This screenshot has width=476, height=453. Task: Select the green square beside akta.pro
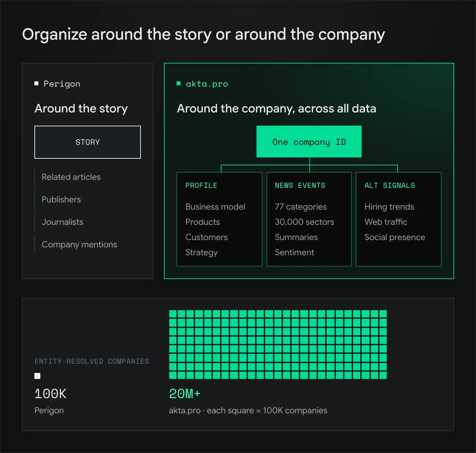[x=178, y=84]
